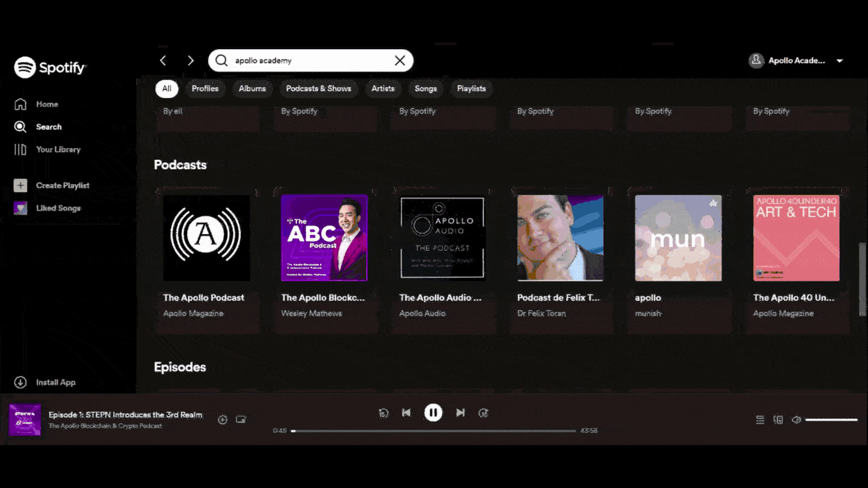Click 'The Apollo Blockc...' title
The height and width of the screenshot is (488, 868).
pyautogui.click(x=323, y=298)
